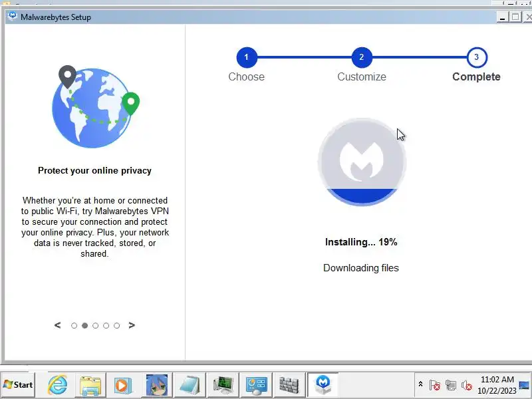532x399 pixels.
Task: Select the fourth carousel dot
Action: (x=106, y=326)
